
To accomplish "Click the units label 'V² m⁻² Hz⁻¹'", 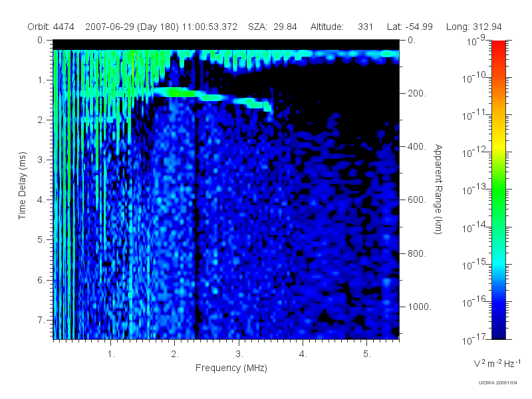I will click(497, 363).
